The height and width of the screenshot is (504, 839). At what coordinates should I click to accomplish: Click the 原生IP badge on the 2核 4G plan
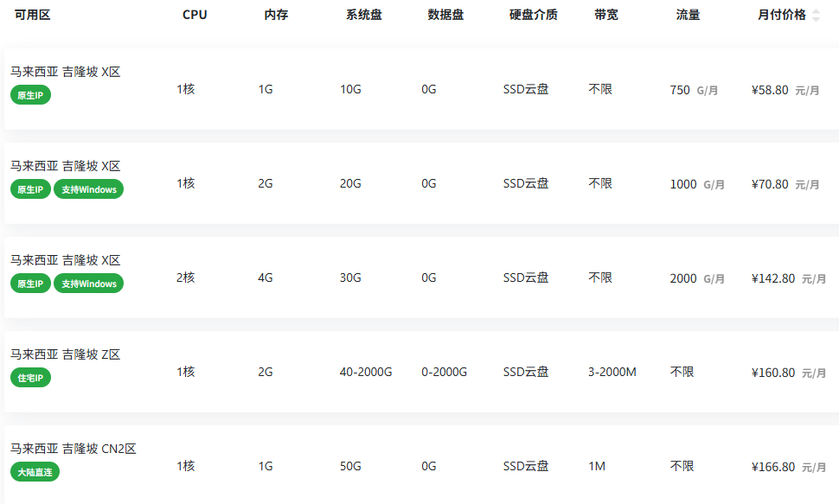[30, 283]
